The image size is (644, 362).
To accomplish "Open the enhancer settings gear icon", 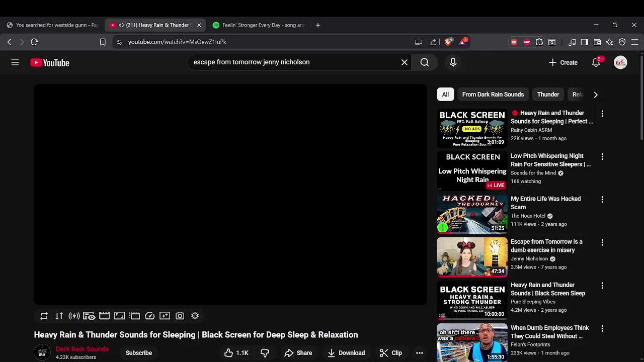I will pyautogui.click(x=195, y=316).
